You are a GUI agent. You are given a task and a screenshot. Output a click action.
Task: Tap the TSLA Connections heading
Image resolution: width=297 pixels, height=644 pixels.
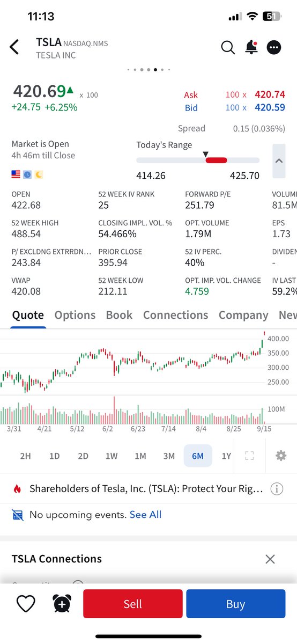point(57,559)
